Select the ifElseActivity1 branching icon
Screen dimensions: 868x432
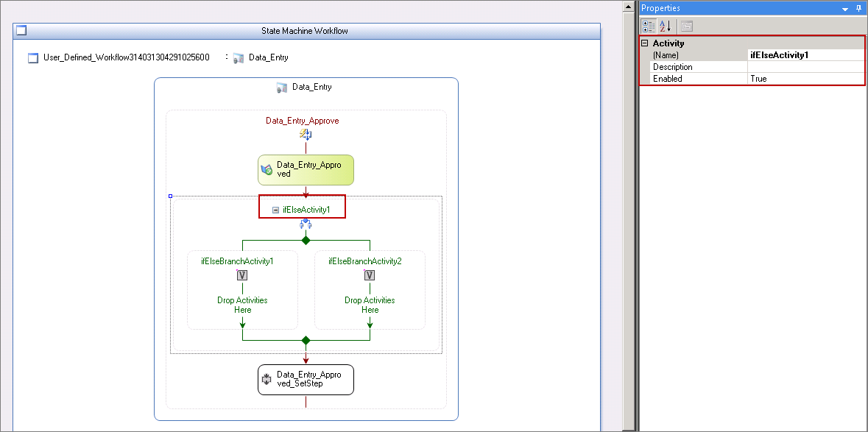[x=306, y=224]
